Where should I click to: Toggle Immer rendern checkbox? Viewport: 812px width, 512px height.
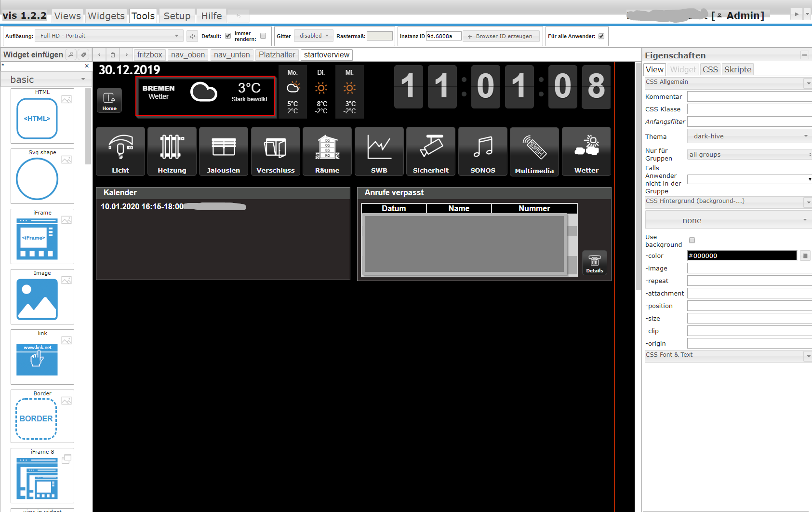tap(263, 36)
